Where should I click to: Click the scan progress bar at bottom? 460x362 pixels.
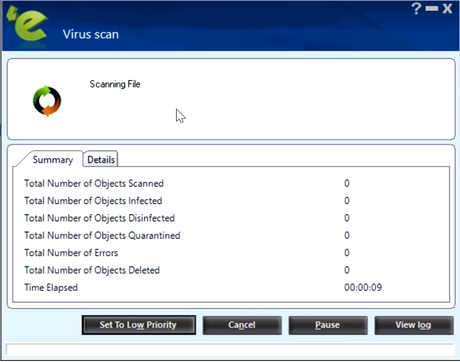pyautogui.click(x=230, y=350)
